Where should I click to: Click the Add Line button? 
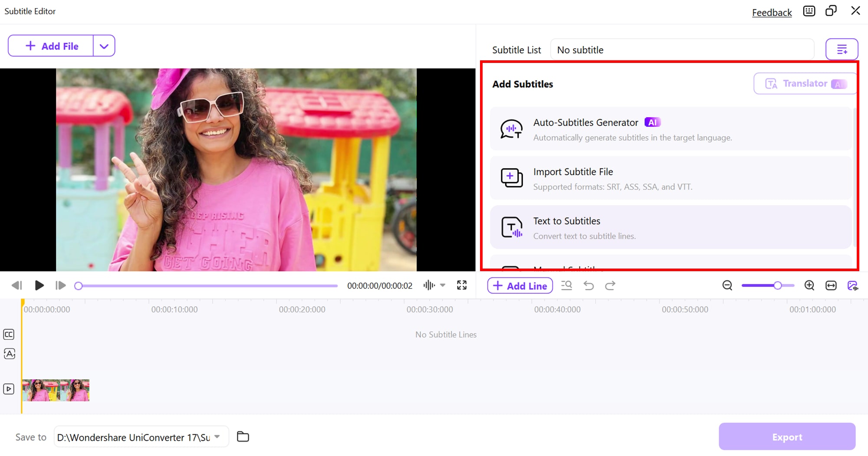point(520,286)
